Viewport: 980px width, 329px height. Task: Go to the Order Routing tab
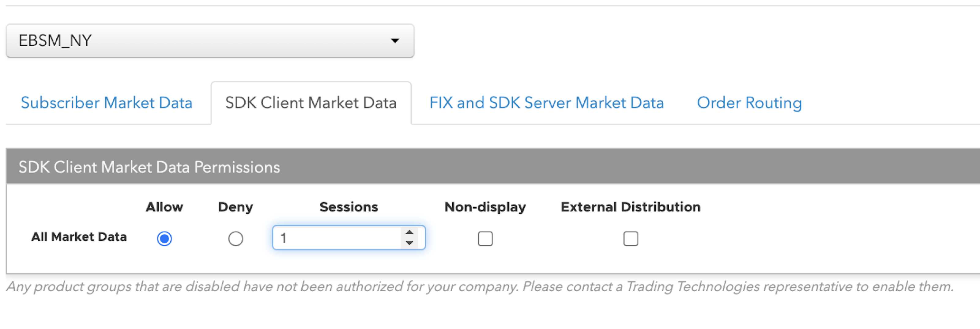point(749,103)
